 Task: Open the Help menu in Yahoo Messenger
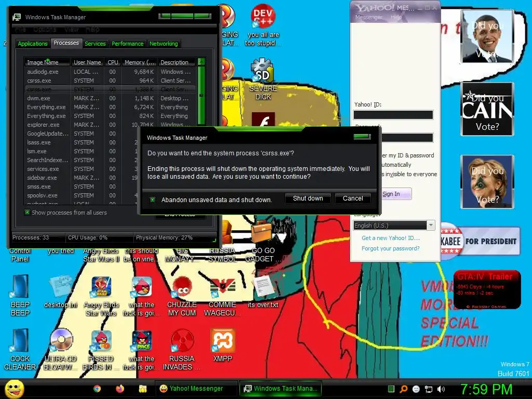[x=396, y=17]
